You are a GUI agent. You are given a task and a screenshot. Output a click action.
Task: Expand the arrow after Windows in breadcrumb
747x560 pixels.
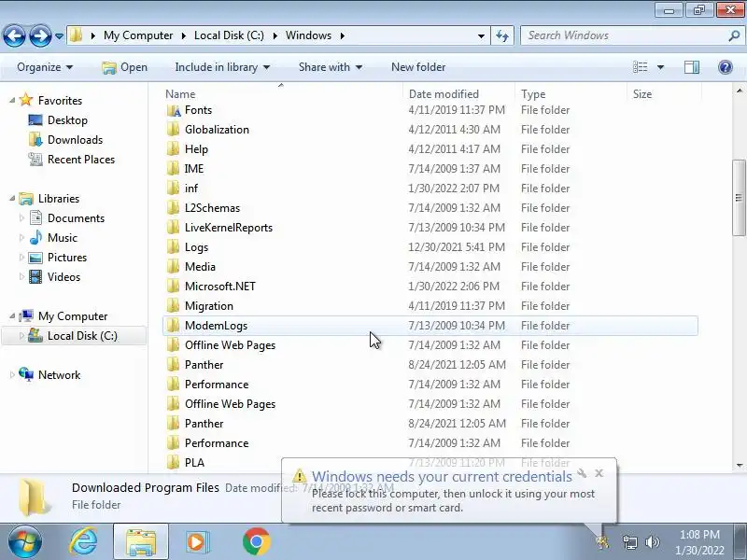[x=342, y=35]
